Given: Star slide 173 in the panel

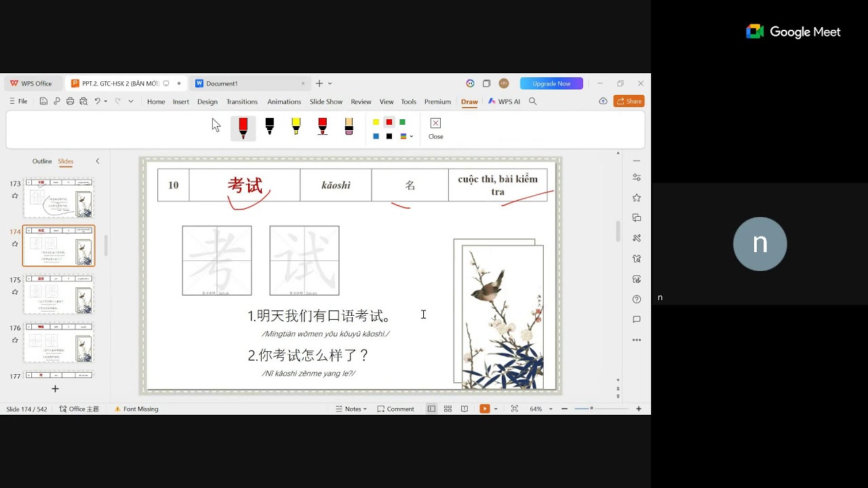Looking at the screenshot, I should (x=15, y=196).
